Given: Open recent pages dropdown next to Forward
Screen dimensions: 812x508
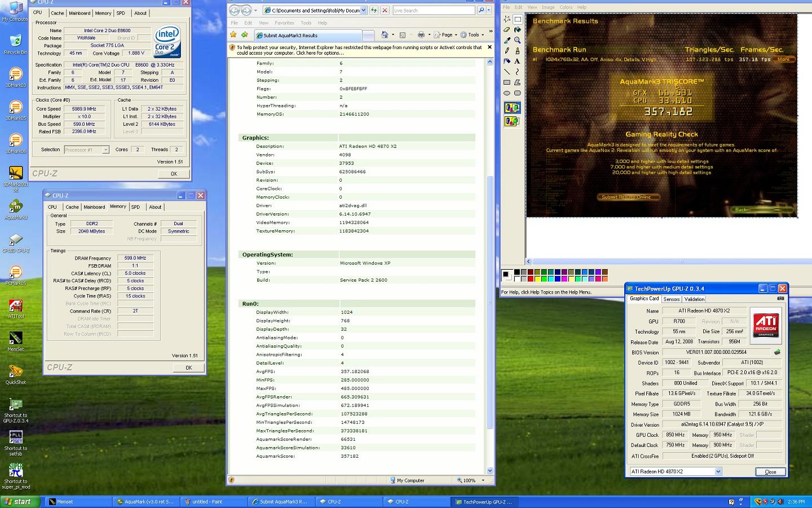Looking at the screenshot, I should click(255, 10).
